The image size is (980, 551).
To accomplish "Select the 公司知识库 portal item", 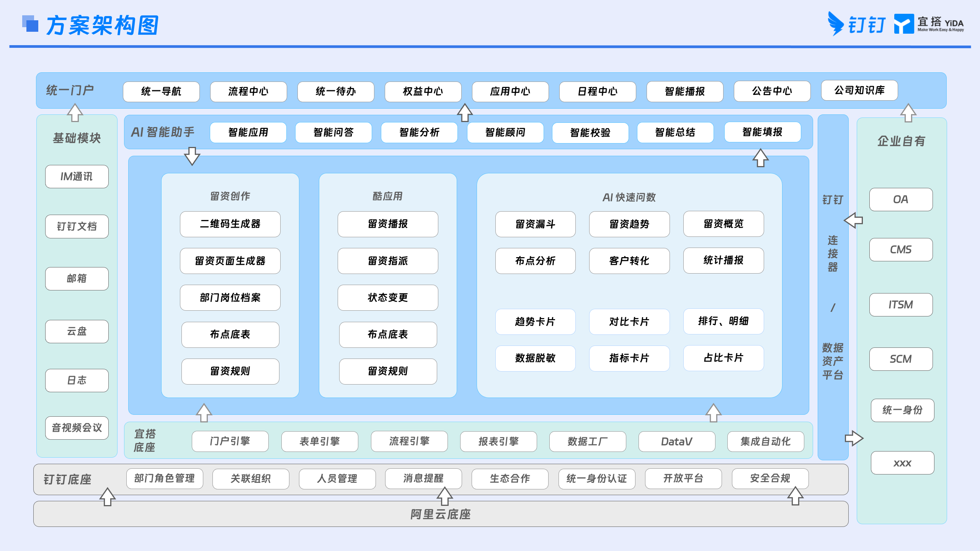I will 859,90.
